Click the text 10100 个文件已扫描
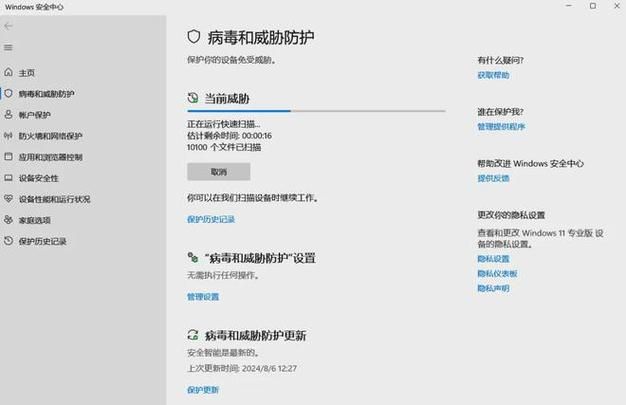This screenshot has height=405, width=626. pos(224,147)
